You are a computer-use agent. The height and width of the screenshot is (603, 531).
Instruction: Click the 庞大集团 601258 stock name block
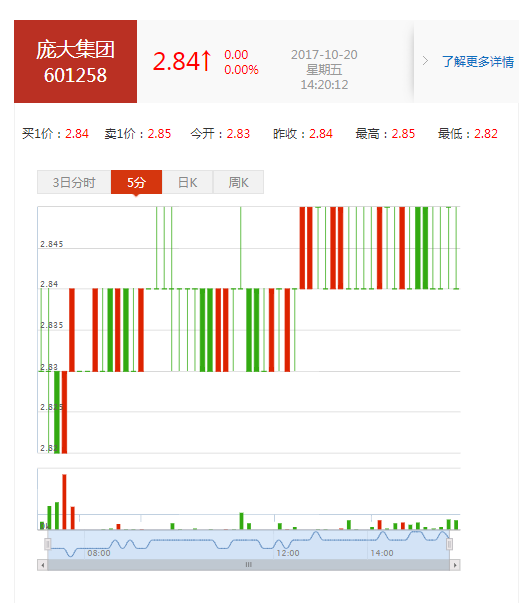75,62
